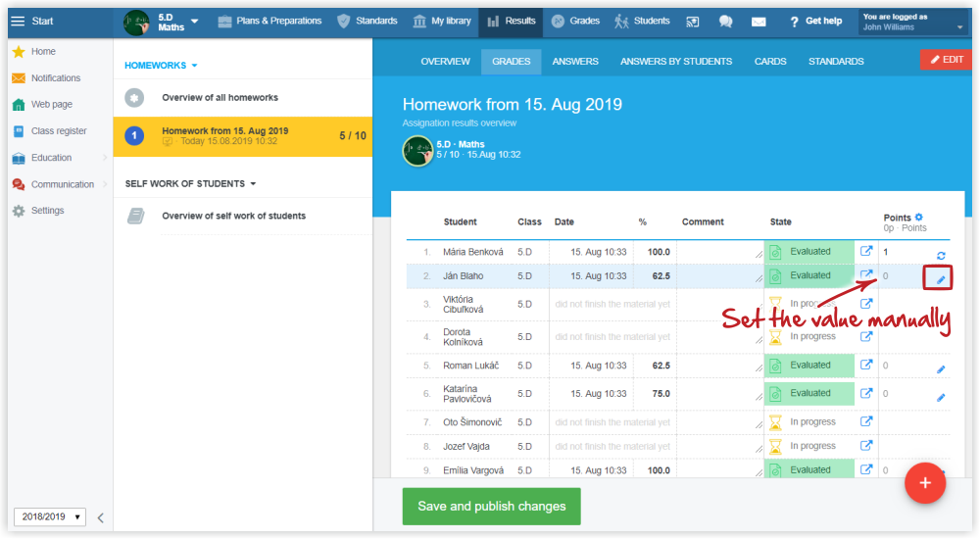
Task: Open the Start hamburger menu
Action: pyautogui.click(x=18, y=22)
